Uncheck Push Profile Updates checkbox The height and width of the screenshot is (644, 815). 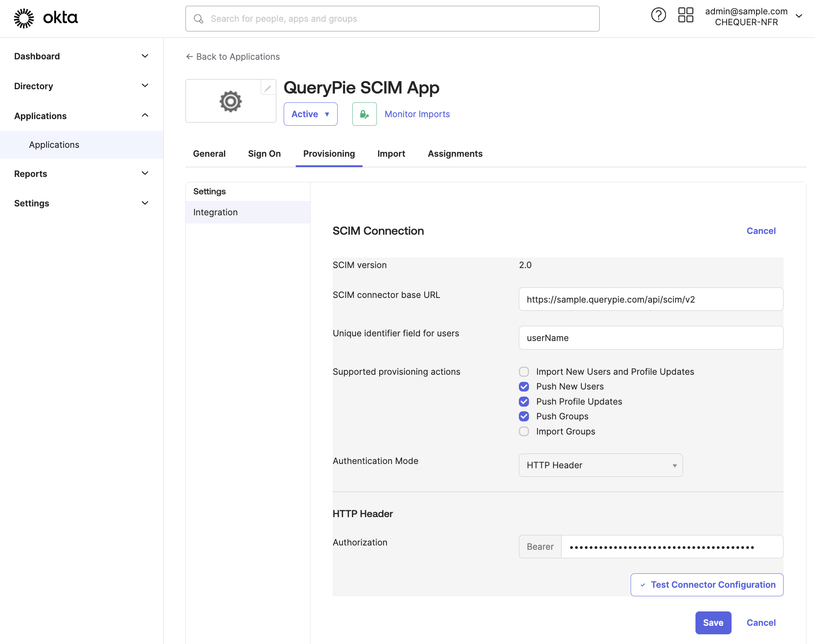click(x=524, y=402)
